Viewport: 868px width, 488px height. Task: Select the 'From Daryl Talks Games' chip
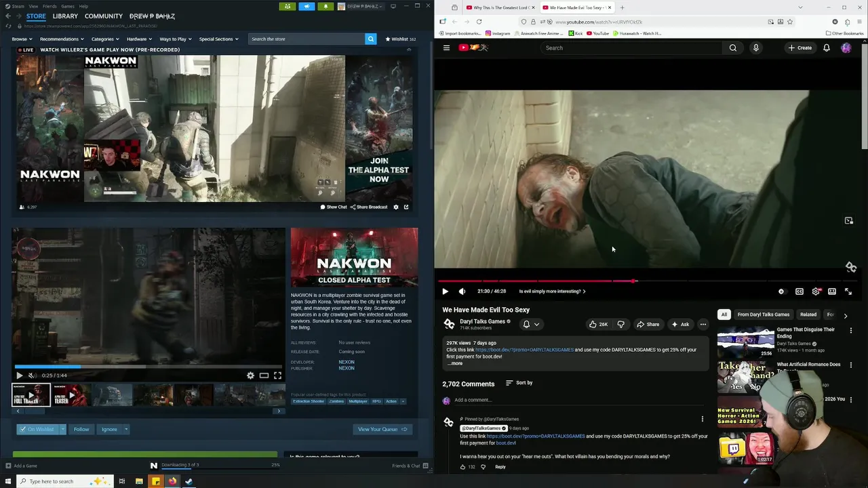pyautogui.click(x=763, y=314)
